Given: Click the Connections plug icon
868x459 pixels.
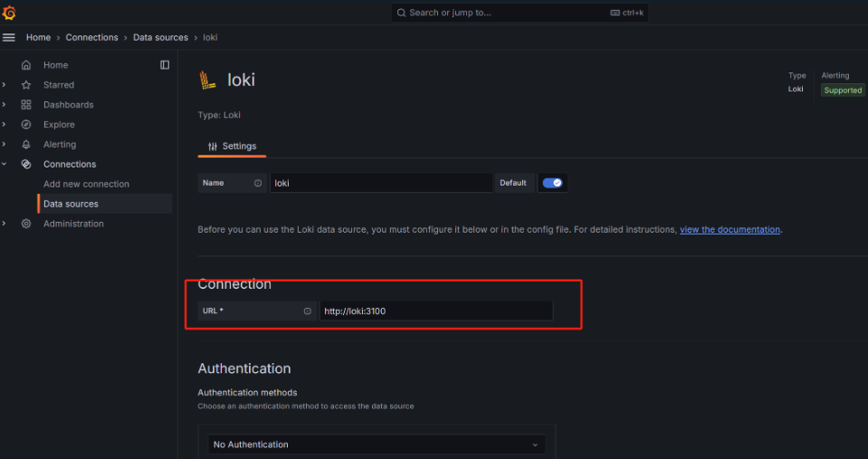Looking at the screenshot, I should (26, 164).
